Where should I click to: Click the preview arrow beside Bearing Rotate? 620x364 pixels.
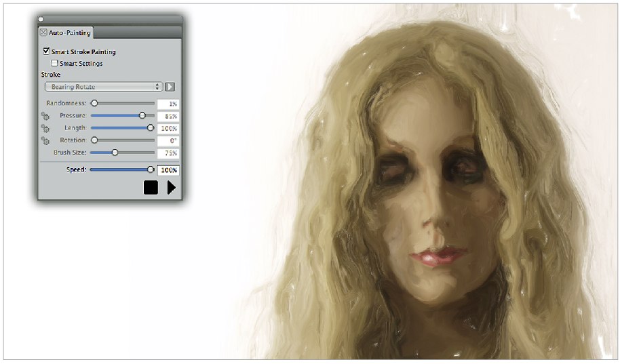click(170, 87)
